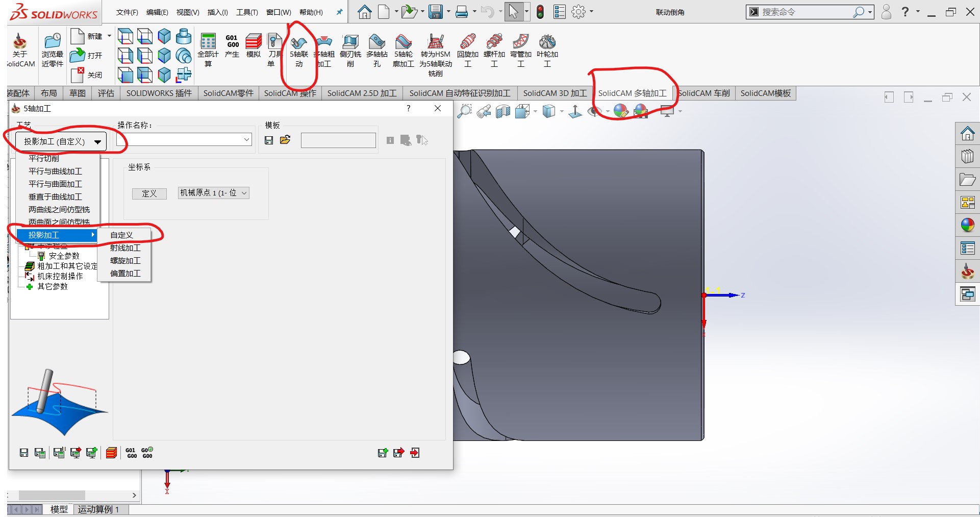Click the save operation floppy icon in dialog footer
The width and height of the screenshot is (980, 517).
(24, 453)
